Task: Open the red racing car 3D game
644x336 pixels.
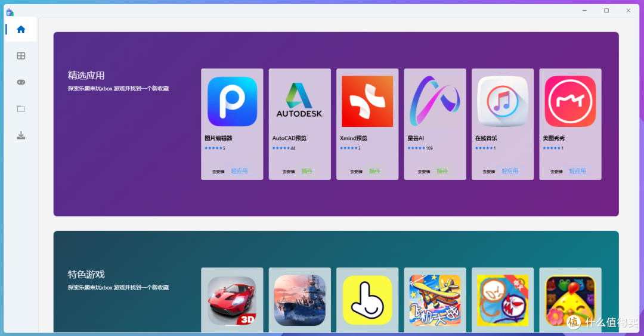Action: pos(232,300)
